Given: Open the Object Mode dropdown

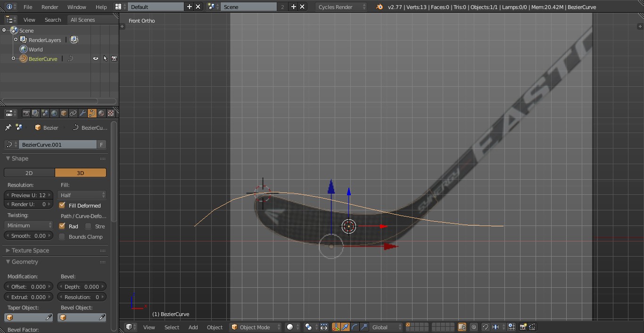Looking at the screenshot, I should 256,327.
